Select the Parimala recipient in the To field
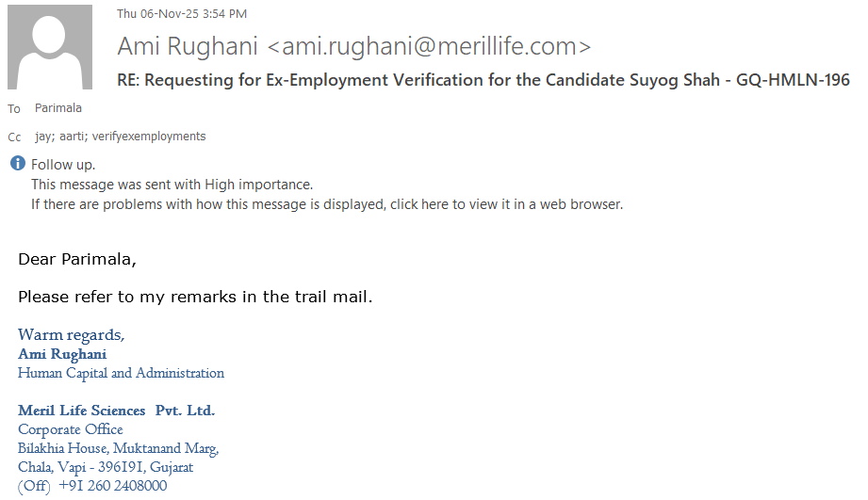The image size is (868, 500). point(58,108)
